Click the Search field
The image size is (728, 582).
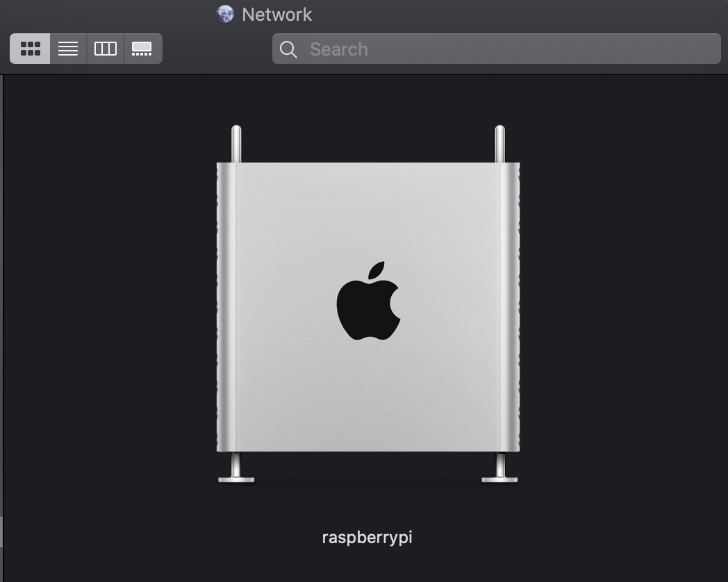[x=496, y=49]
